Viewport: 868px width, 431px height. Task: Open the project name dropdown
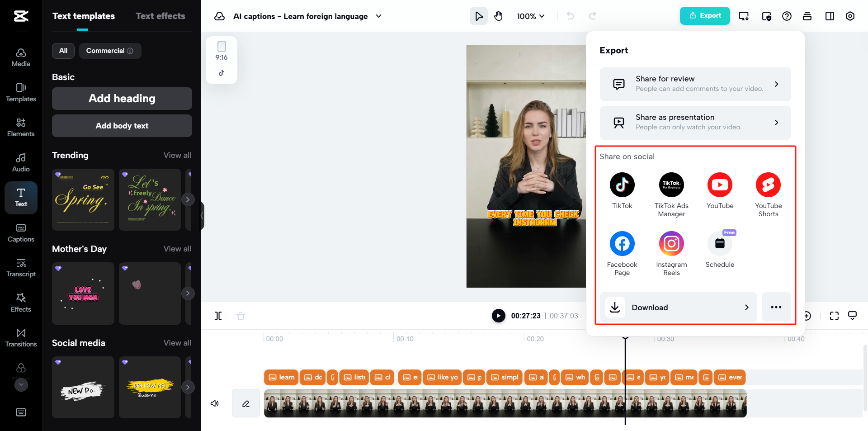(378, 16)
